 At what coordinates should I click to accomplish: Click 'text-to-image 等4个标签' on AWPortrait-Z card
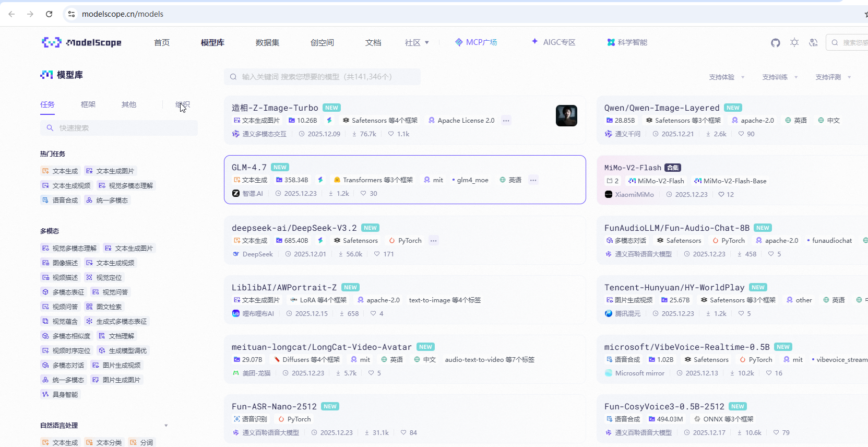coord(445,300)
